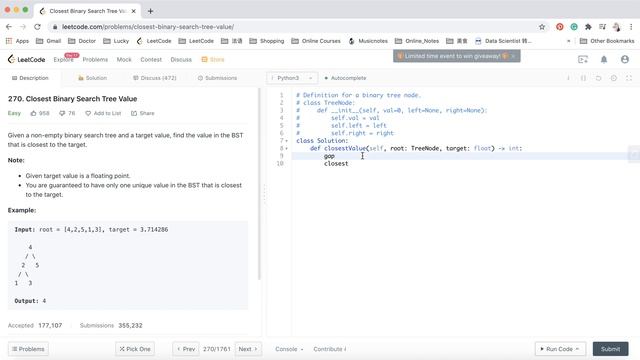Open the Online Courses bookmarks folder
This screenshot has height=360, width=640.
pos(316,41)
